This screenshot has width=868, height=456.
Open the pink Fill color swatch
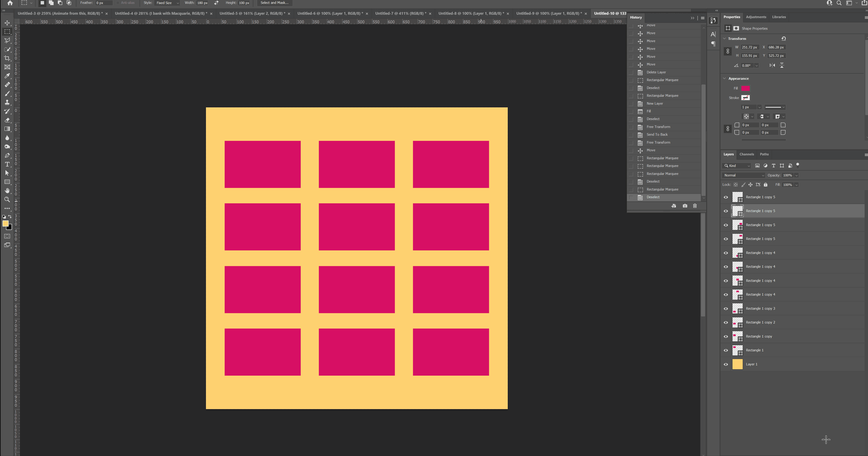tap(745, 88)
